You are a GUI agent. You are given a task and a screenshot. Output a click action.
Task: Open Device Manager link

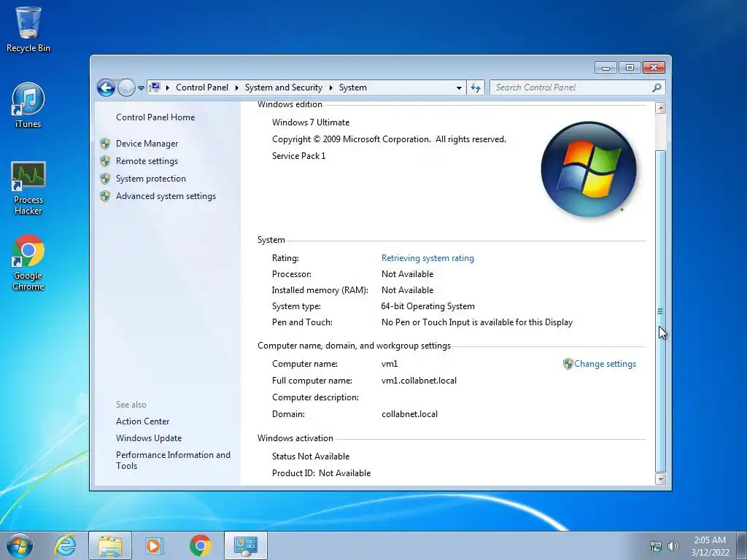147,144
